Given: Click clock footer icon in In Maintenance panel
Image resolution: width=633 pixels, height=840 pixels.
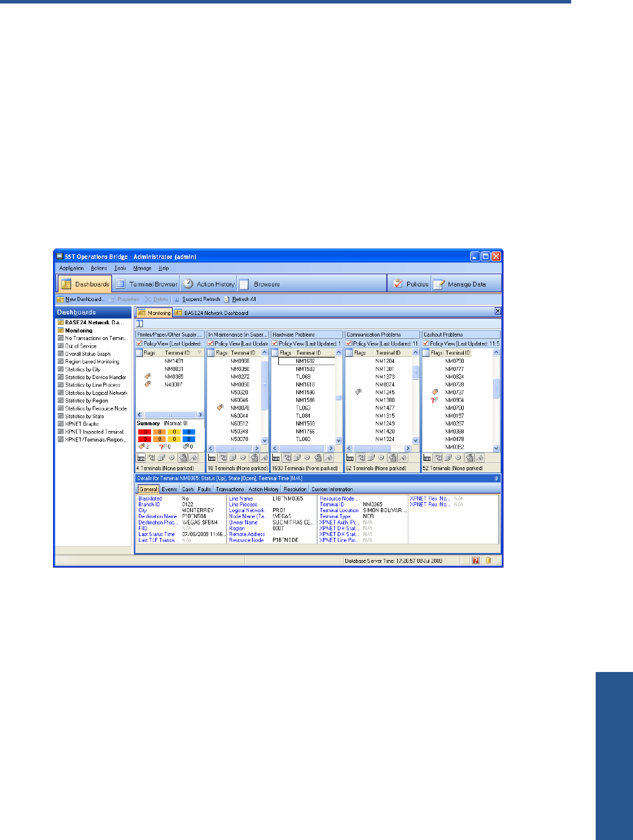Looking at the screenshot, I should [x=243, y=458].
